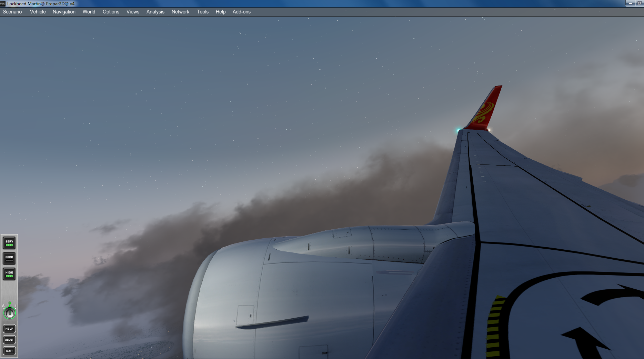Image resolution: width=644 pixels, height=359 pixels.
Task: Open the Analysis menu
Action: [x=155, y=11]
